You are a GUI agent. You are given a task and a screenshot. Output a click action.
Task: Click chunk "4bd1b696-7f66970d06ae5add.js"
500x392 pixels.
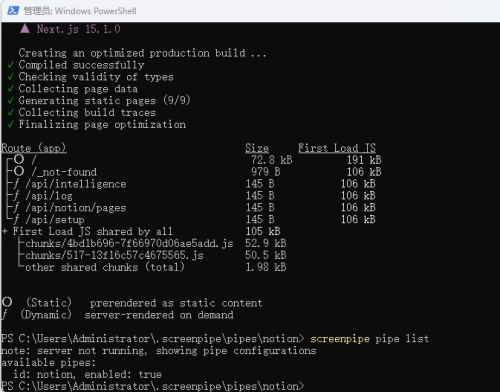click(x=150, y=244)
